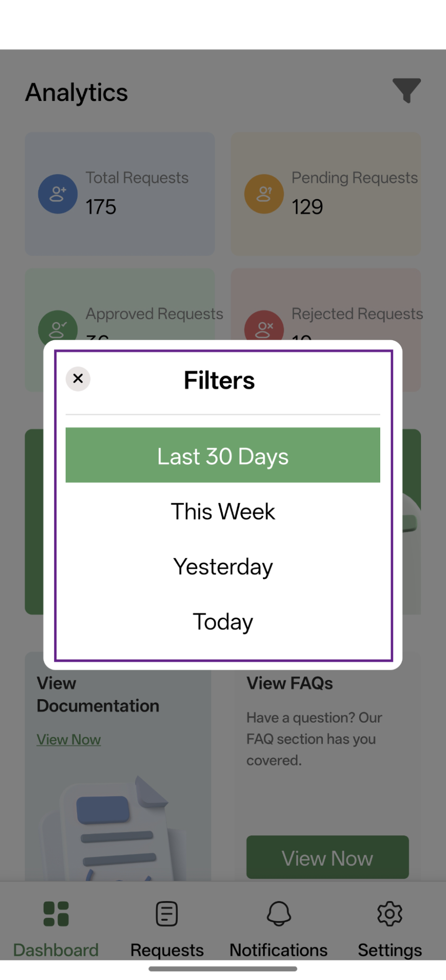Open the Settings gear icon

pos(390,914)
